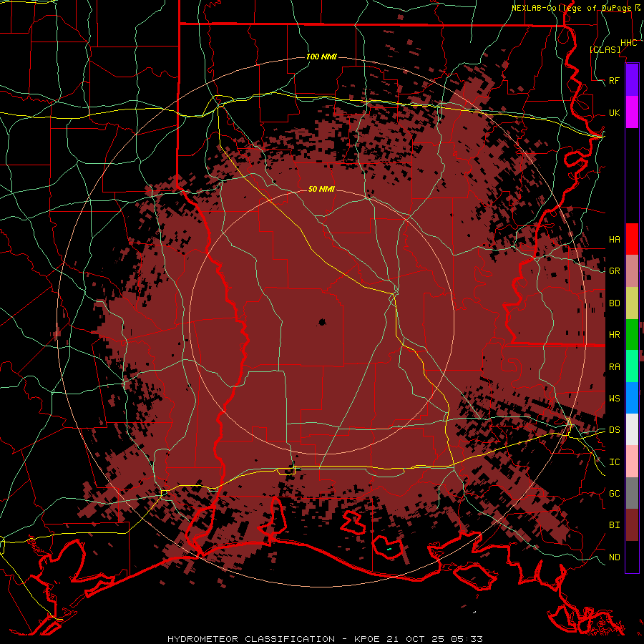Select the GC gray legend swatch

pyautogui.click(x=632, y=493)
